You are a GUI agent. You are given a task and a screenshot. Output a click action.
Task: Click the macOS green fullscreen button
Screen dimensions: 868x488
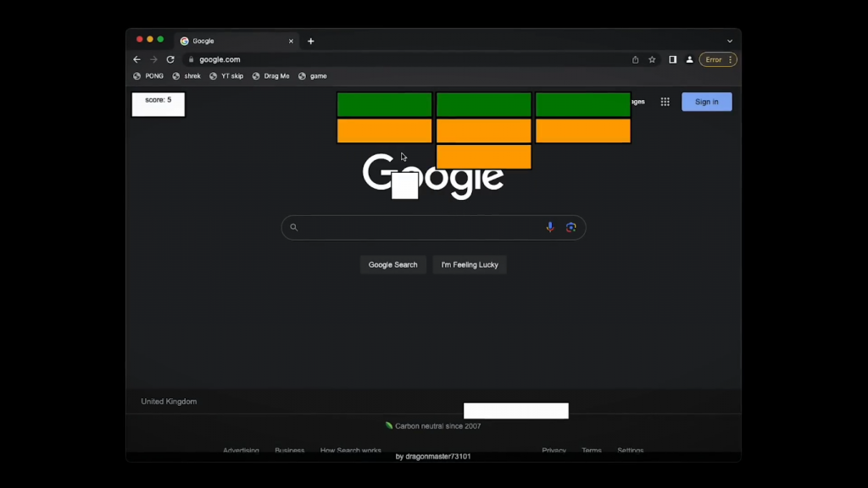pyautogui.click(x=160, y=39)
